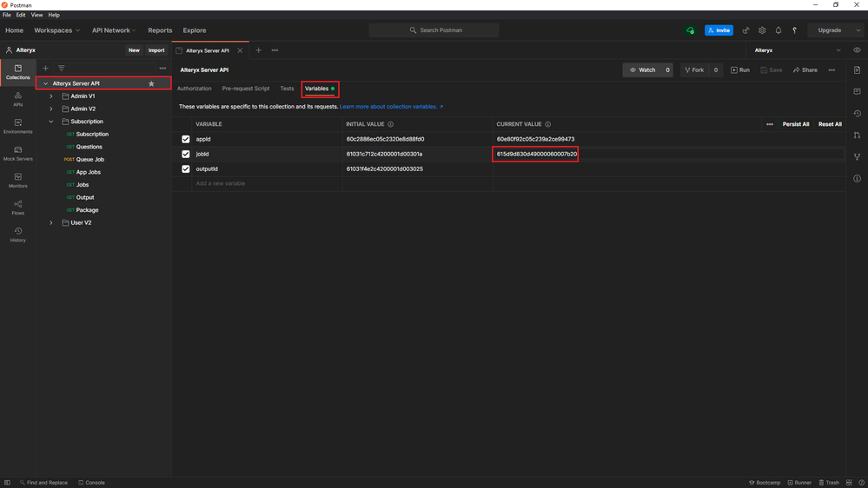The height and width of the screenshot is (488, 868).
Task: Open the environment quick look eye icon
Action: [857, 50]
